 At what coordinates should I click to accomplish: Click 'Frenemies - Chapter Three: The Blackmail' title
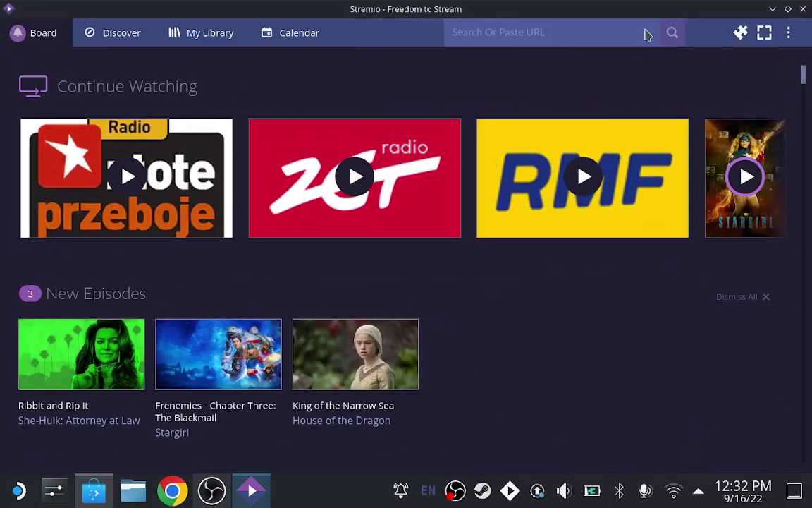pyautogui.click(x=216, y=411)
